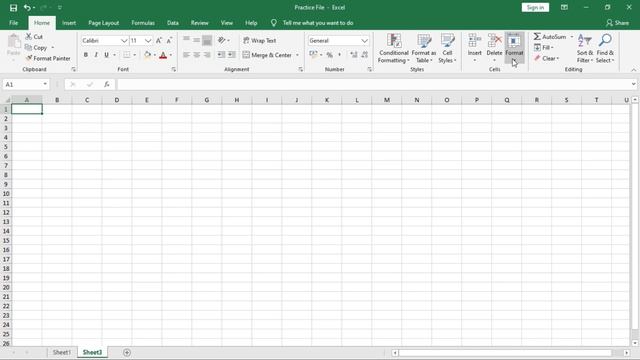Click the Insert Function fx button
Screen dimensions: 640x360
coord(107,84)
